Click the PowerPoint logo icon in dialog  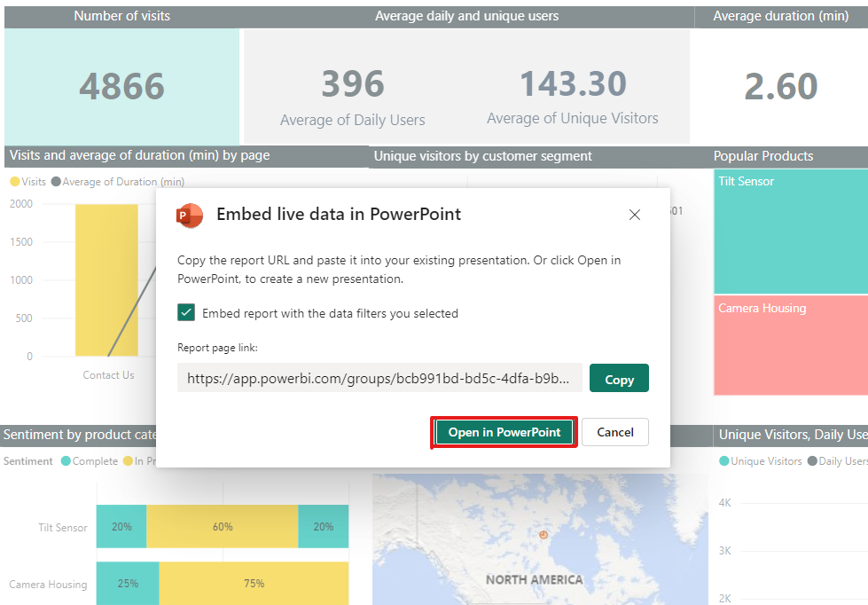pyautogui.click(x=190, y=216)
